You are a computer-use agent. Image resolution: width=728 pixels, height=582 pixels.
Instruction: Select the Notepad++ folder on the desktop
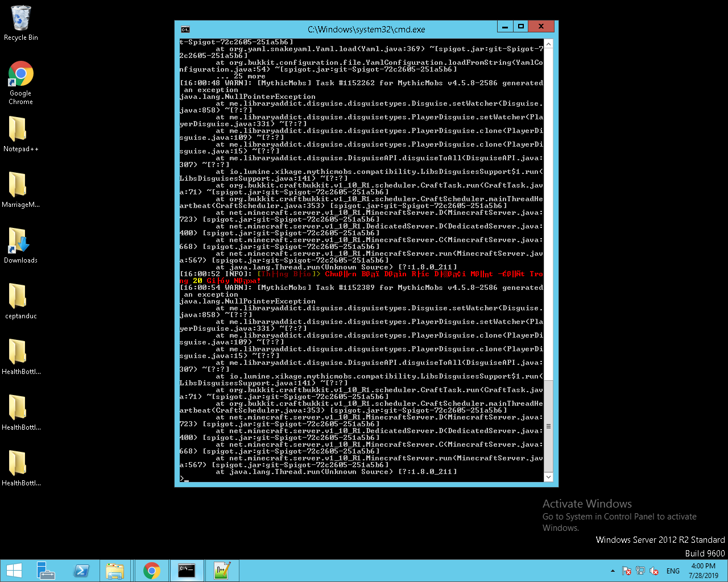click(21, 134)
